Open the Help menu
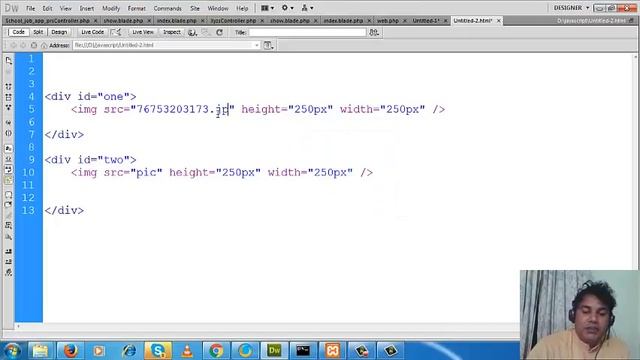This screenshot has height=360, width=640. [x=242, y=8]
